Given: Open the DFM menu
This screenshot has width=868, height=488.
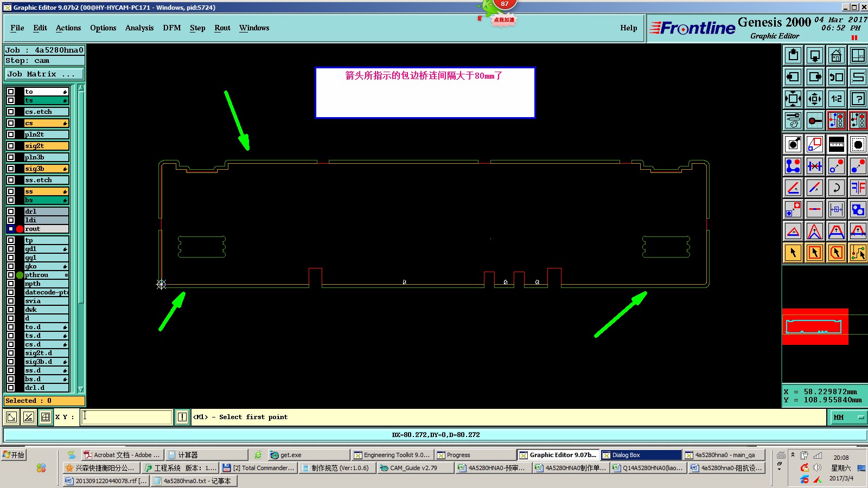Looking at the screenshot, I should pyautogui.click(x=172, y=28).
